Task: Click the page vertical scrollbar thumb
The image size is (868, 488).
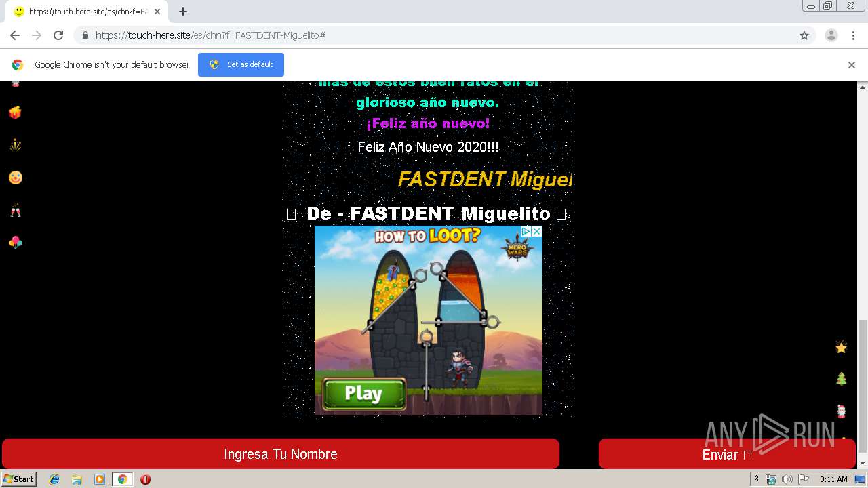Action: coord(862,385)
